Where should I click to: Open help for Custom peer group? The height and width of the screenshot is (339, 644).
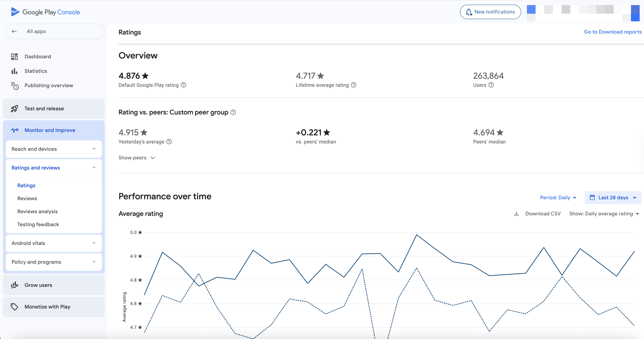(233, 112)
